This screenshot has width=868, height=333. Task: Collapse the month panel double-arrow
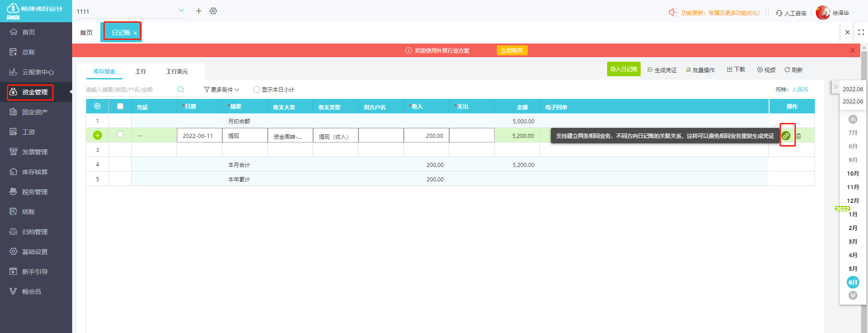point(835,87)
